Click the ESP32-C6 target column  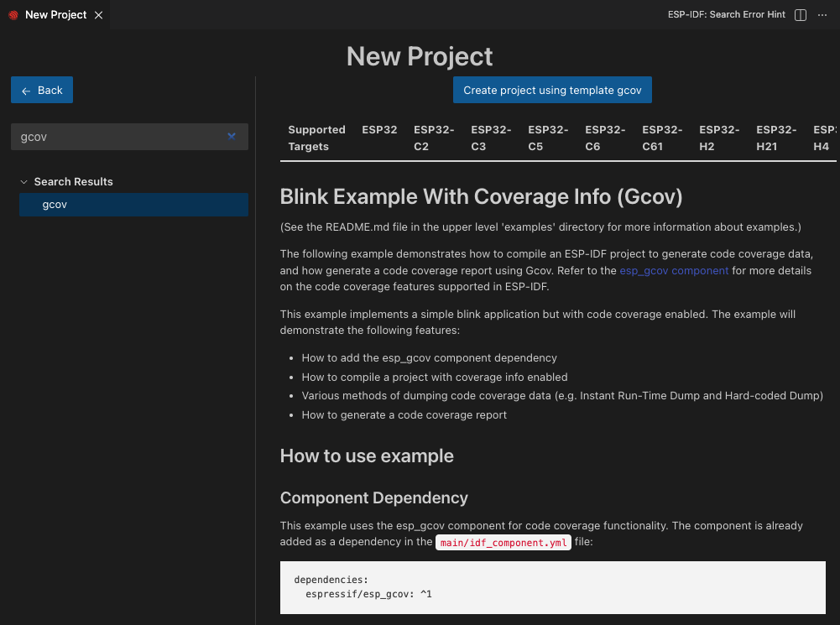[605, 138]
